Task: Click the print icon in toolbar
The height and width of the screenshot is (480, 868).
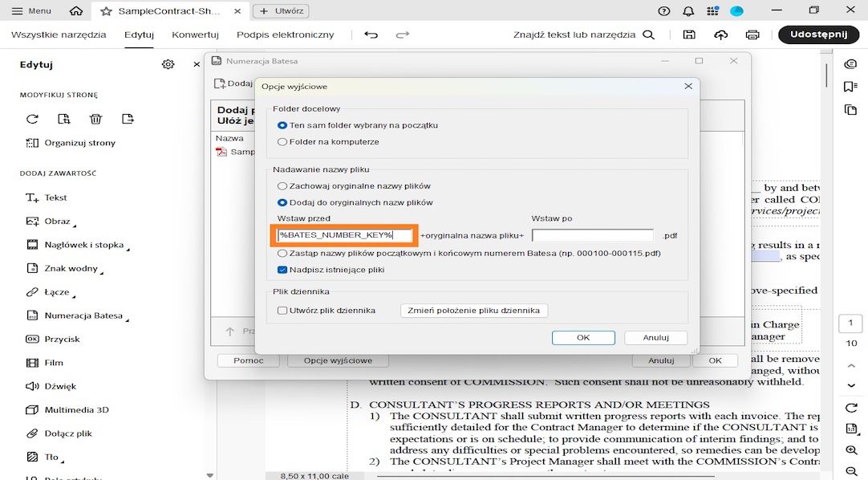Action: 752,35
